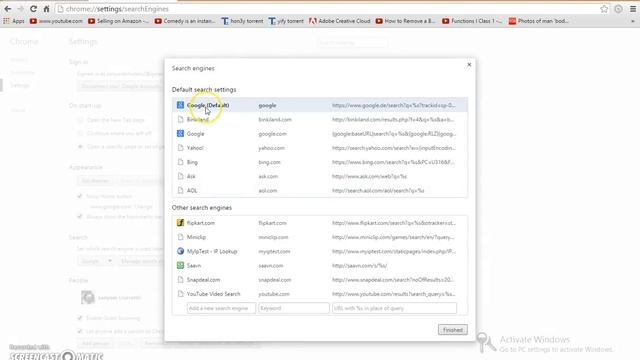Image resolution: width=640 pixels, height=360 pixels.
Task: Open the home page icon
Action: [x=46, y=9]
